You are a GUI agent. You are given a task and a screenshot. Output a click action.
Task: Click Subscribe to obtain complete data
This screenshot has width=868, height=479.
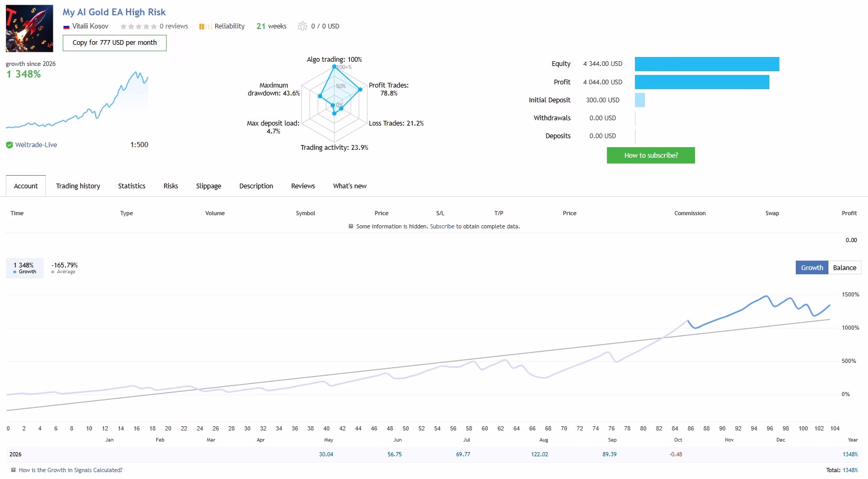point(442,226)
